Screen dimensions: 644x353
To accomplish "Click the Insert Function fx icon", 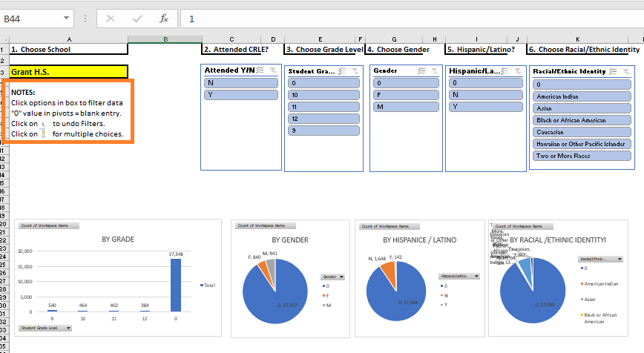I will [x=164, y=19].
